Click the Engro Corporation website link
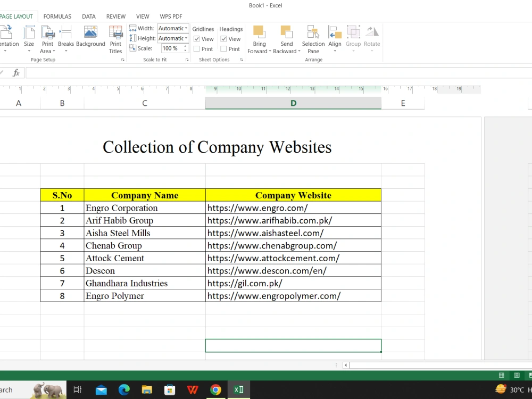This screenshot has width=532, height=399. [257, 207]
